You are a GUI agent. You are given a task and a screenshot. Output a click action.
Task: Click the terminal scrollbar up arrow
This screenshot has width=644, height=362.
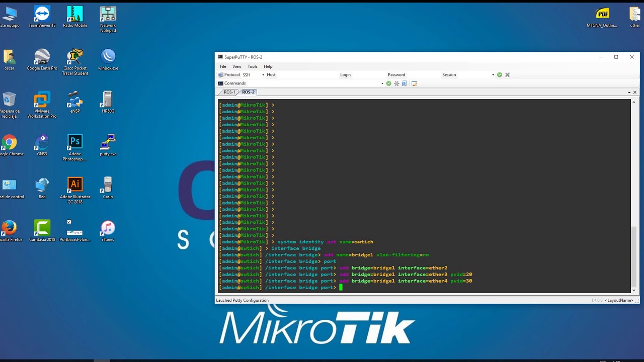pos(633,102)
